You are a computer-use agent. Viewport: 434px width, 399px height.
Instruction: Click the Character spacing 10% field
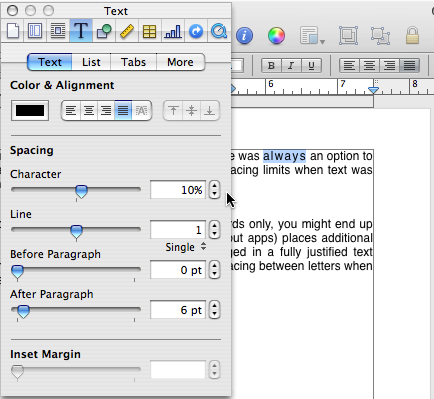[x=178, y=190]
